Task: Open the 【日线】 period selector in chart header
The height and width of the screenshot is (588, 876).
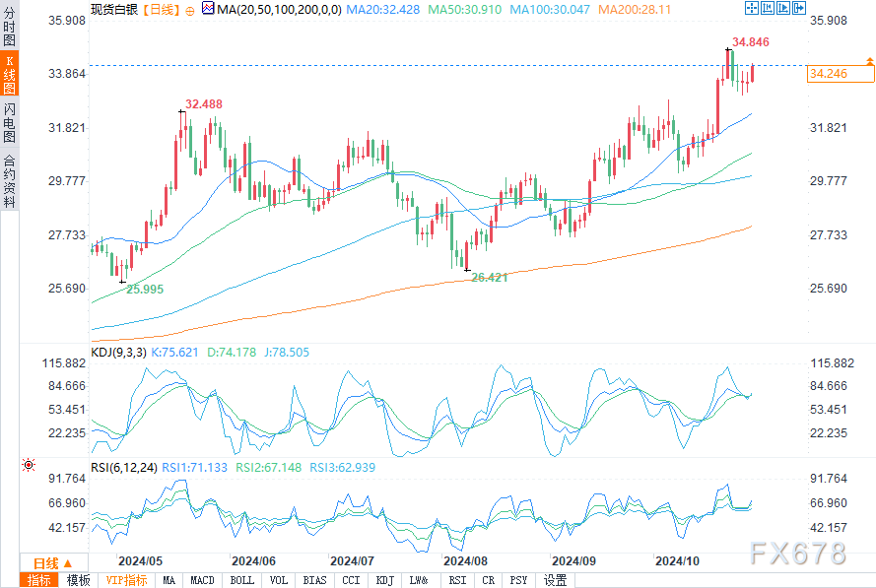Action: 159,9
